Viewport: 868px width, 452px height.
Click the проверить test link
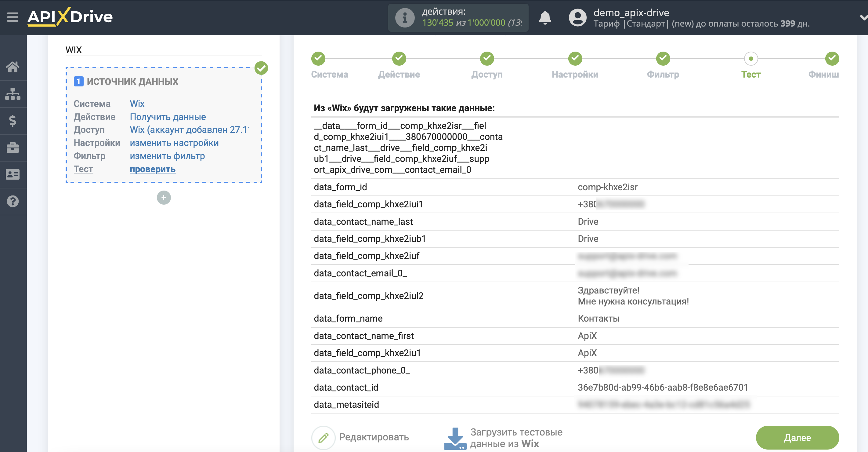(153, 169)
